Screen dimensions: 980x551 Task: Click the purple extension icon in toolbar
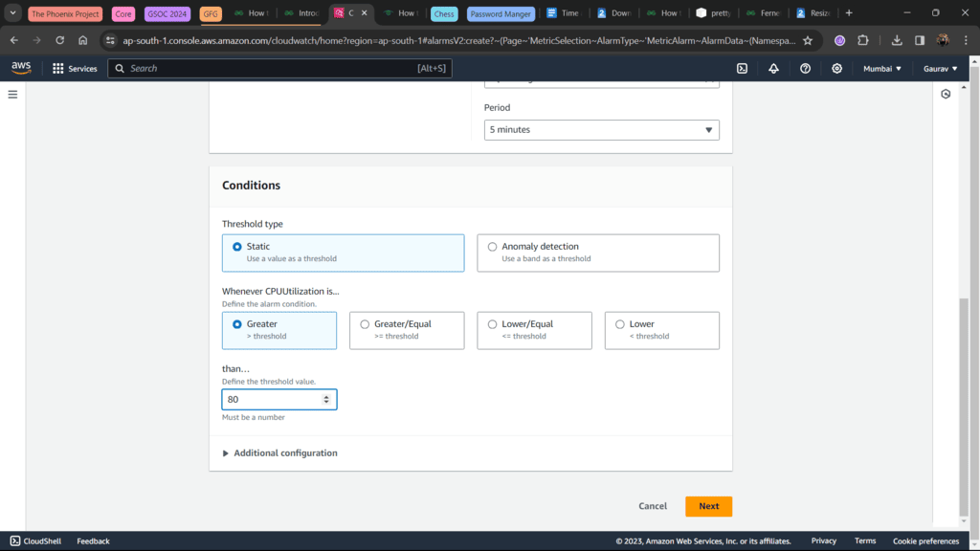click(x=839, y=40)
